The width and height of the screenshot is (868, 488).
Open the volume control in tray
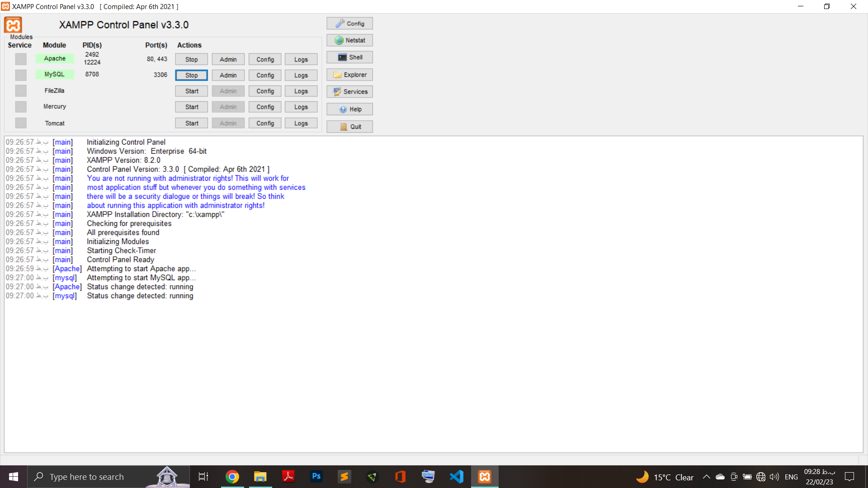coord(774,477)
